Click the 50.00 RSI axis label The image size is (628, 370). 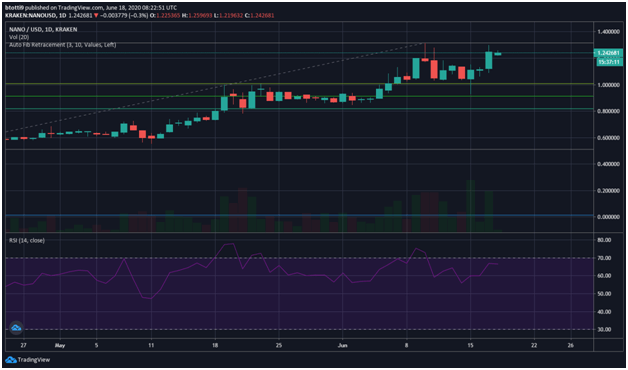(604, 294)
